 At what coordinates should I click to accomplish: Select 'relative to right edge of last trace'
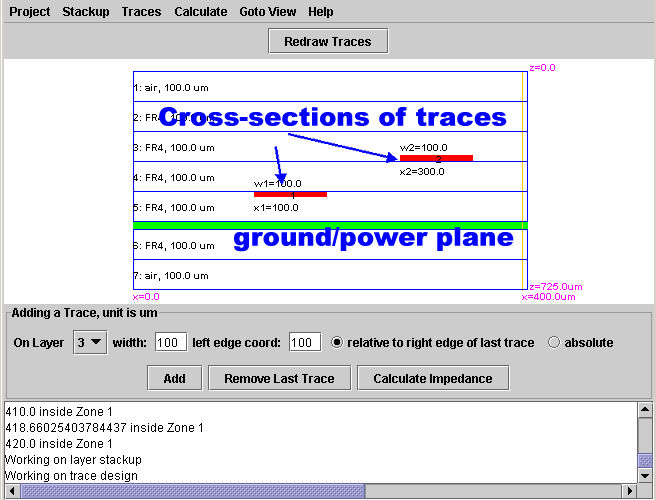pos(340,342)
